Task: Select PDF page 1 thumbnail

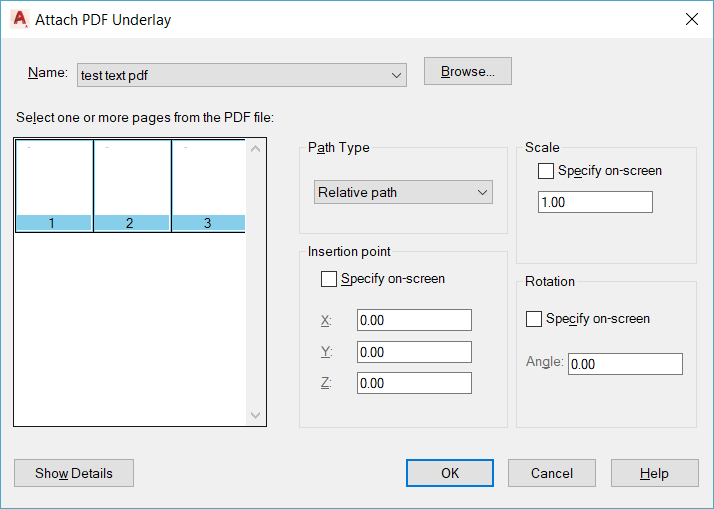Action: point(54,186)
